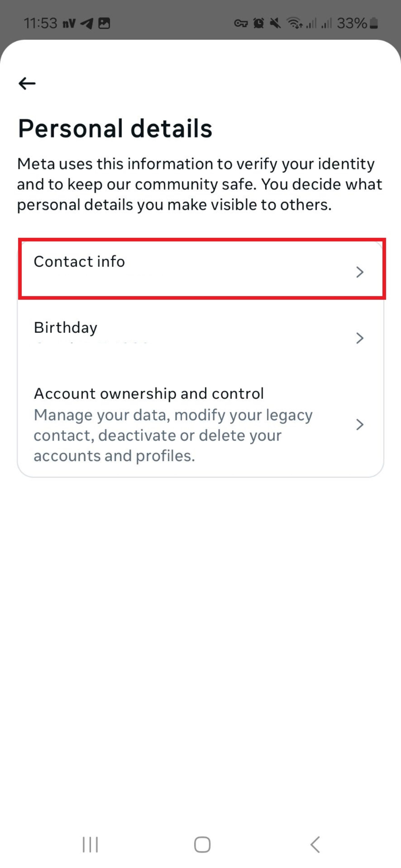Tap the Android recent apps button
401x868 pixels.
point(90,844)
